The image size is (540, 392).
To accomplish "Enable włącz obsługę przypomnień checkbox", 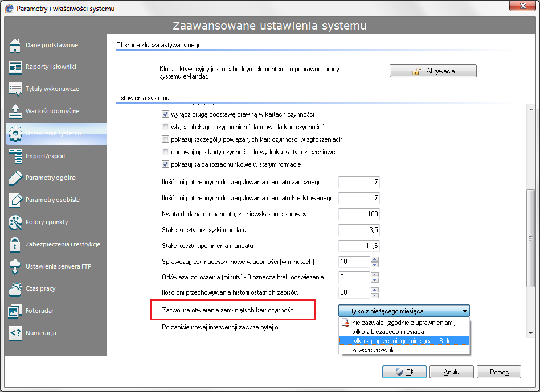I will (x=166, y=127).
